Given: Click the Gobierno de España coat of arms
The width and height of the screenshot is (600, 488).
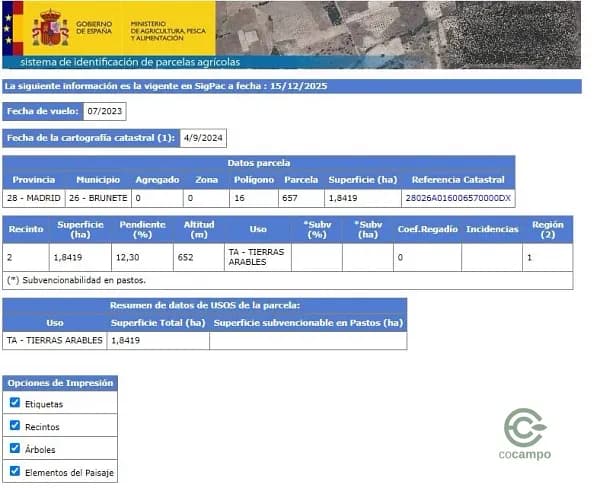Looking at the screenshot, I should click(50, 28).
